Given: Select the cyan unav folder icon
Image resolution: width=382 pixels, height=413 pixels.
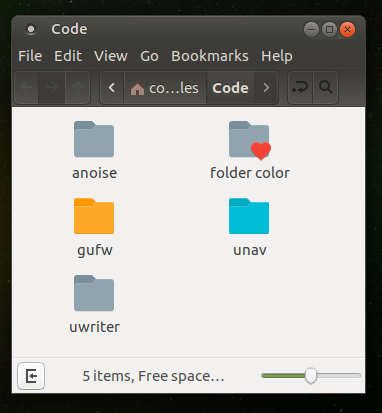Looking at the screenshot, I should [x=249, y=216].
